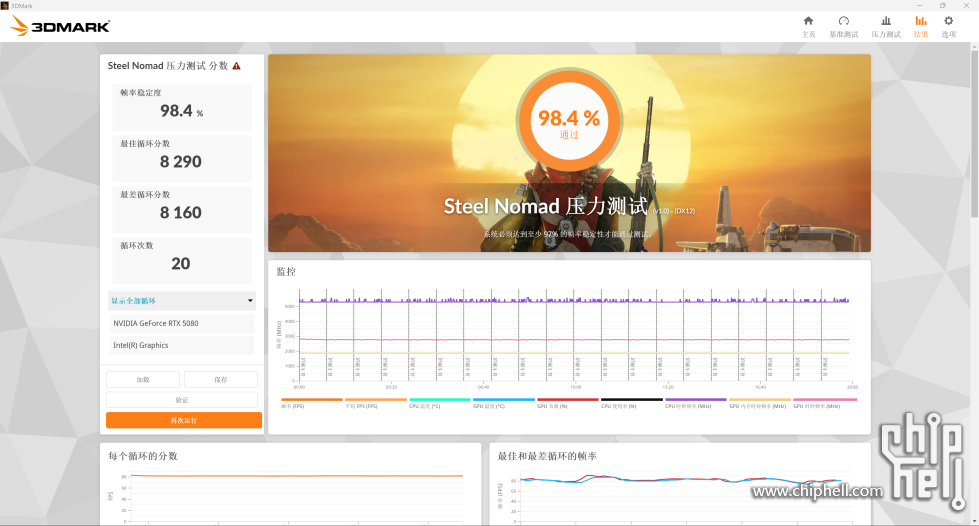Click the 3DMark window title bar icon

5,6
